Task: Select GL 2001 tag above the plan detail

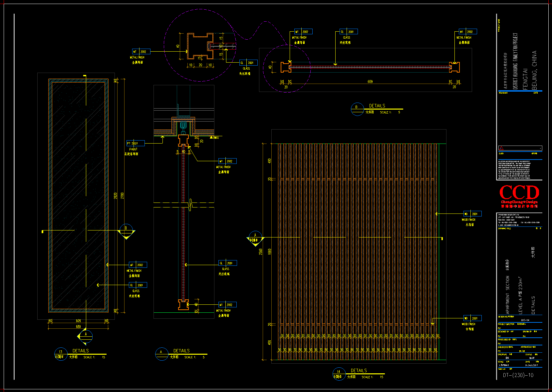Action: pos(348,32)
